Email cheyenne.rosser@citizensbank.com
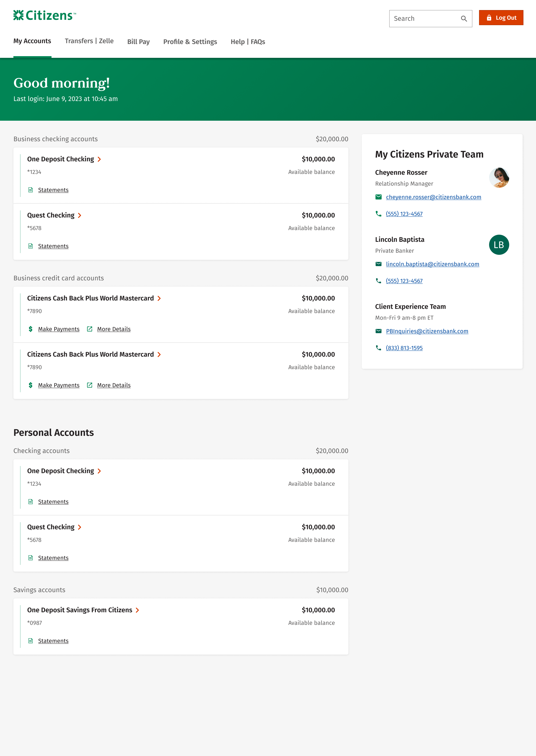This screenshot has height=756, width=536. (433, 197)
